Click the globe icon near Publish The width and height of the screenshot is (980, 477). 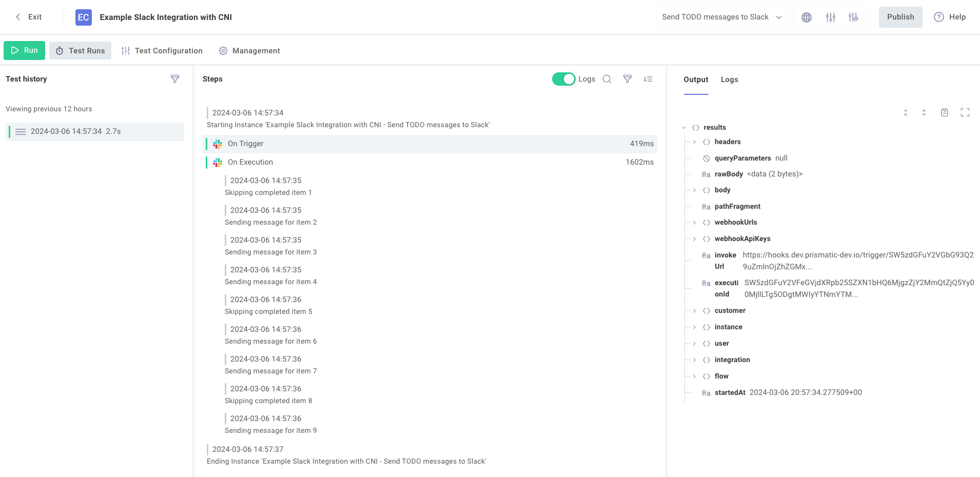point(806,17)
